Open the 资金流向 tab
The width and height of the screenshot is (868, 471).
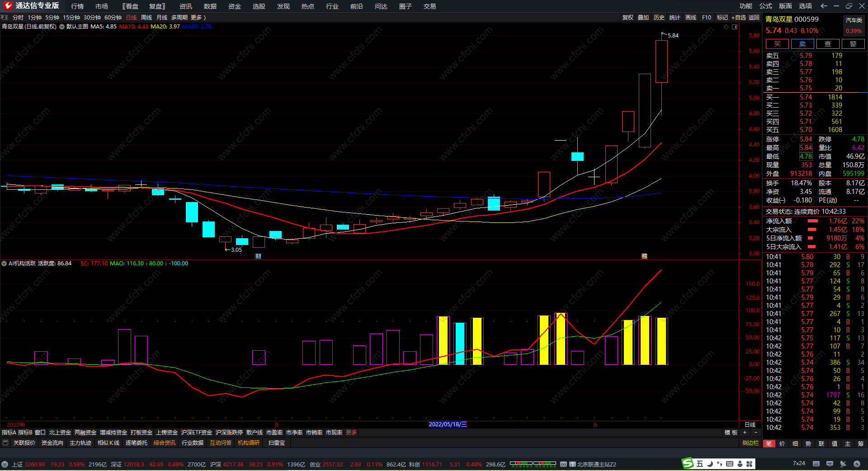(52, 443)
